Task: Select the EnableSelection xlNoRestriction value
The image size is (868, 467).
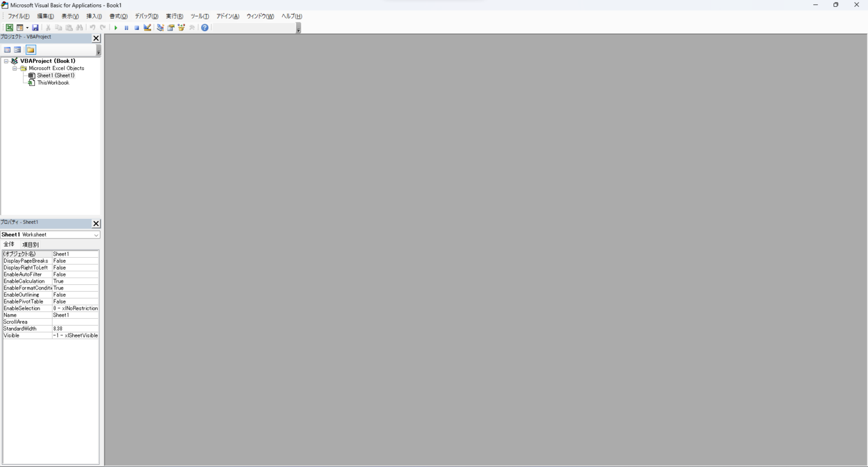Action: [75, 308]
